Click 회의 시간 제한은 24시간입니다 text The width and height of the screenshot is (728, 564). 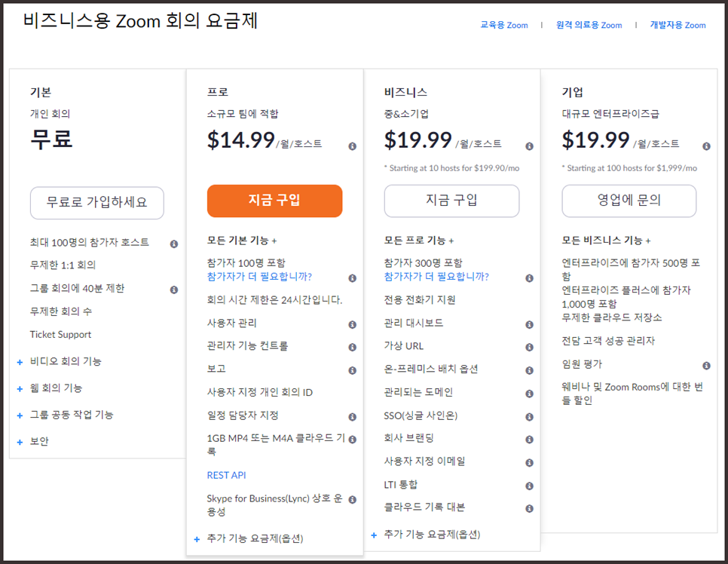coord(275,300)
